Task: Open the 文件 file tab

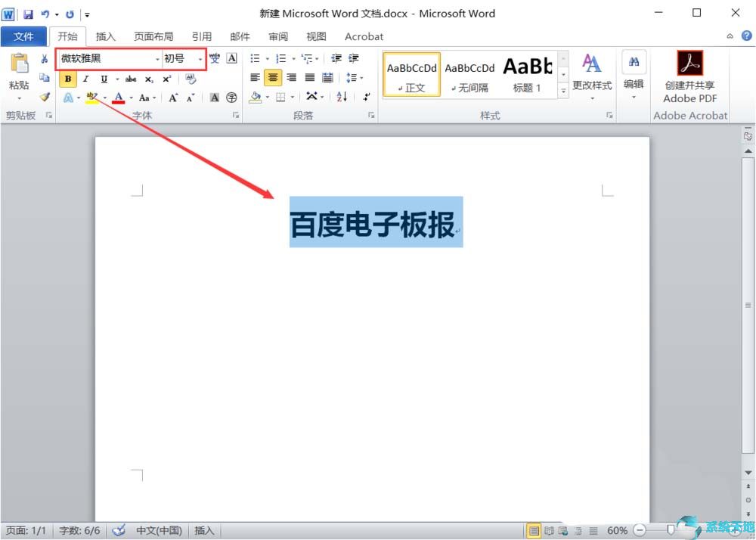Action: pyautogui.click(x=23, y=36)
